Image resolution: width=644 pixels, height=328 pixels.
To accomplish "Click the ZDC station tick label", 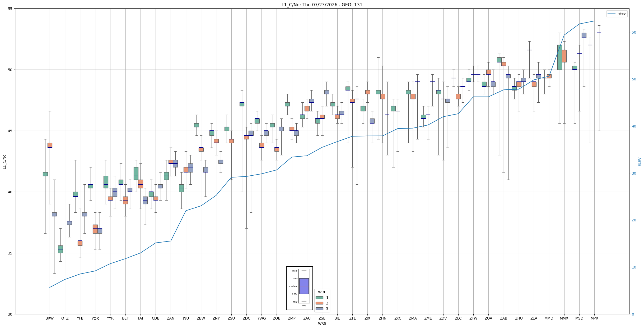I will [x=246, y=318].
